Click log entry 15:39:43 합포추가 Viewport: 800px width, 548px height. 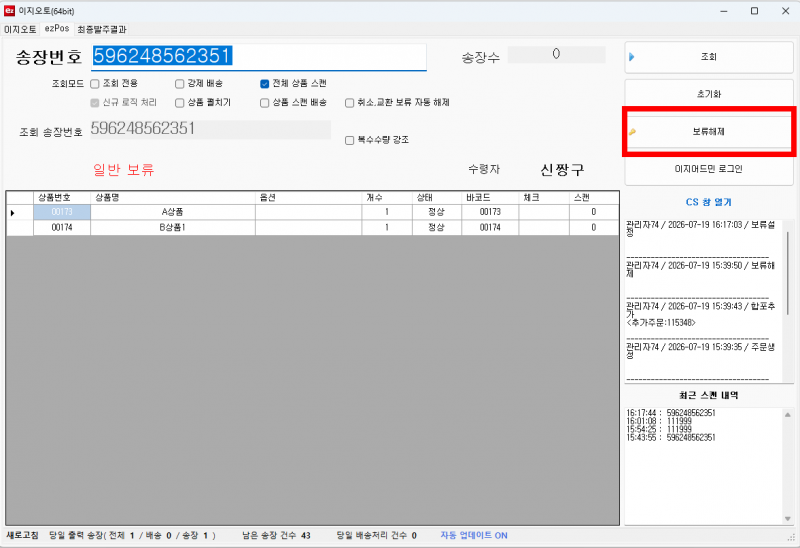(x=701, y=314)
